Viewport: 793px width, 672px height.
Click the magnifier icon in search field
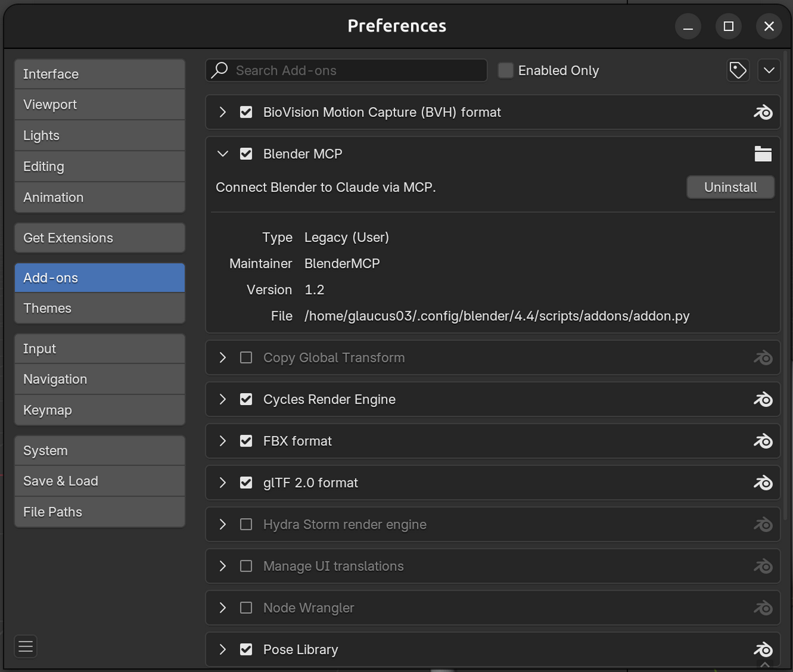click(219, 70)
